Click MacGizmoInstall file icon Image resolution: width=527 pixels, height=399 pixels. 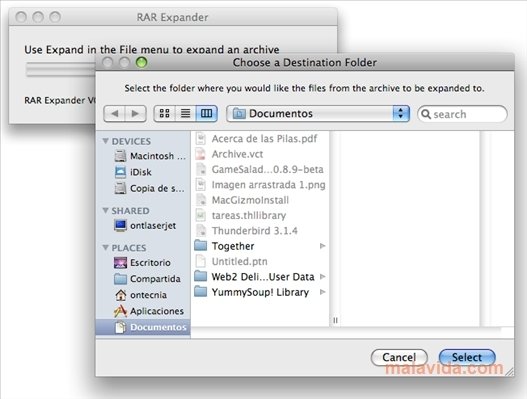(201, 200)
